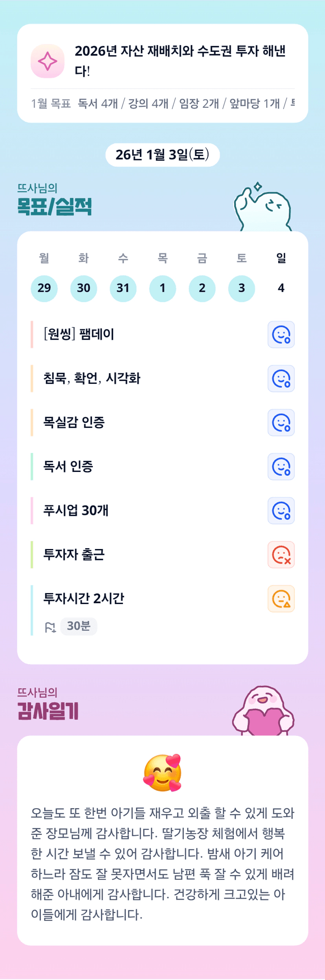Click smiley status icon for 목실감 인증
The width and height of the screenshot is (325, 980).
[x=281, y=423]
